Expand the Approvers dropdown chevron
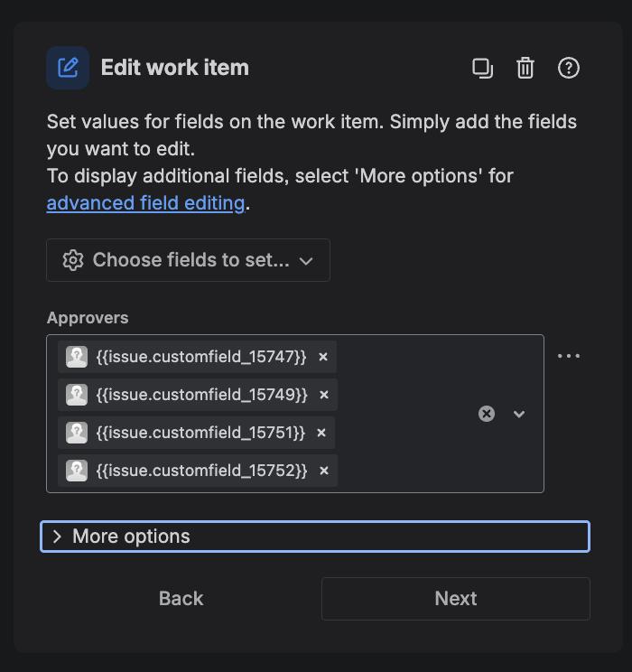The image size is (632, 672). [519, 414]
